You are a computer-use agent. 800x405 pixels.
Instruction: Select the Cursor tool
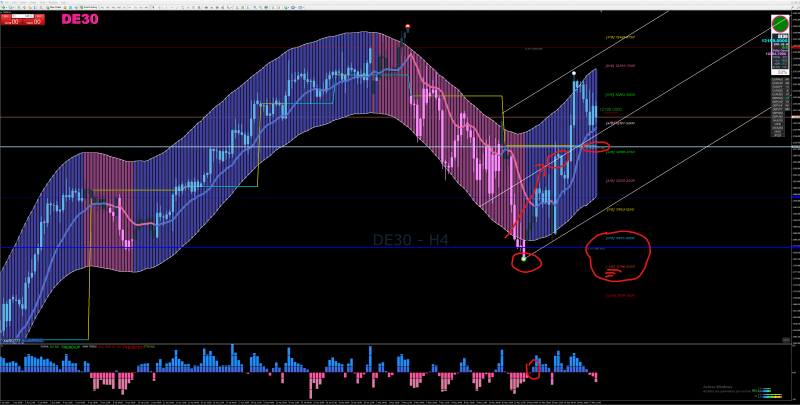click(154, 7)
